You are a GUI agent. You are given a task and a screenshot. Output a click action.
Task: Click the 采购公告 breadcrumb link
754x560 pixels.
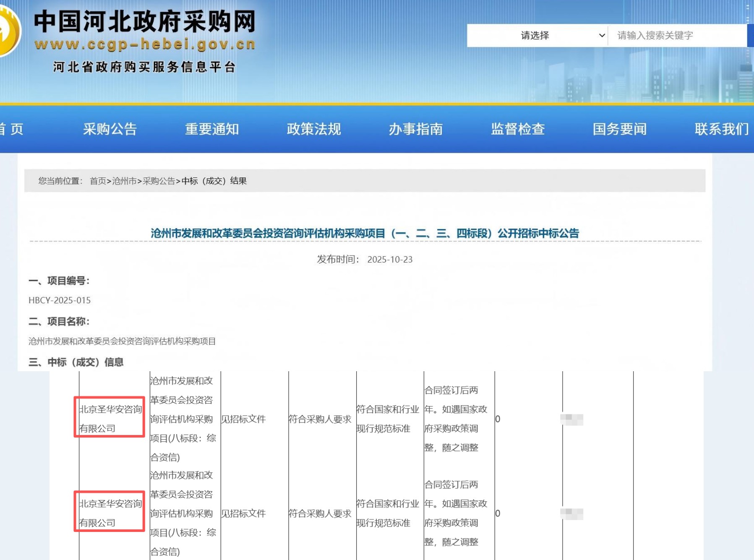(x=159, y=181)
